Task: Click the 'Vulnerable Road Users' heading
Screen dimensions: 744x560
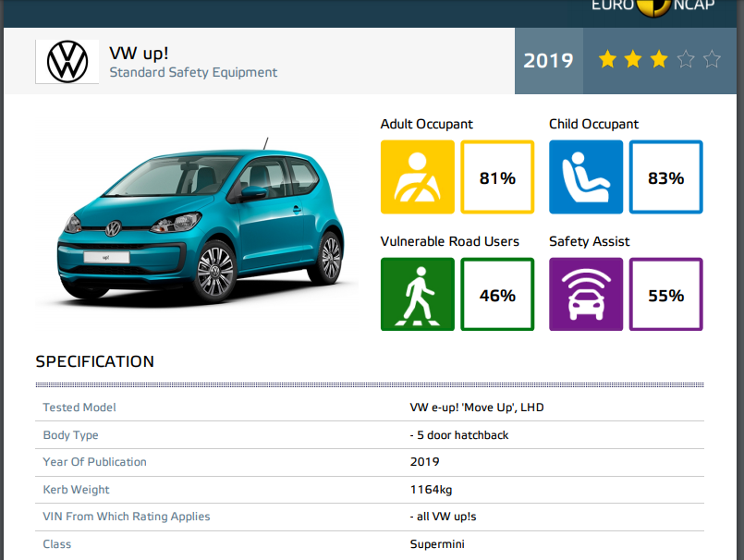Action: [x=449, y=241]
